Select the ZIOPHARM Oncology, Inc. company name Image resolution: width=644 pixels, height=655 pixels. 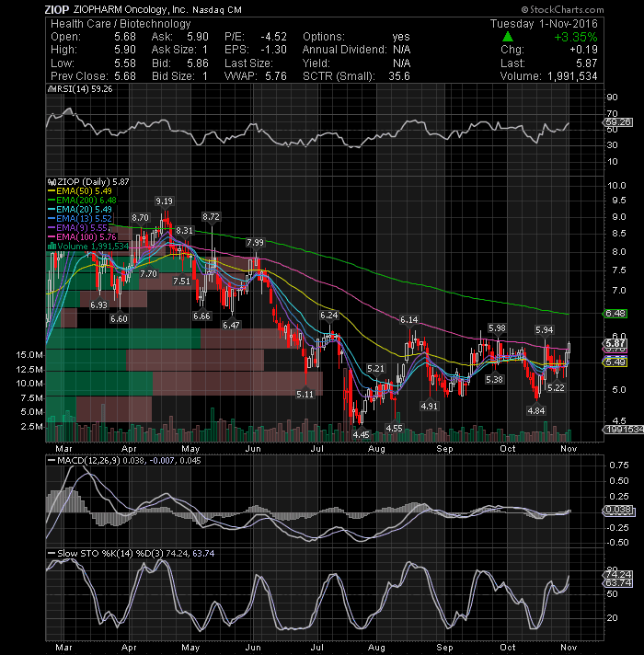coord(131,9)
